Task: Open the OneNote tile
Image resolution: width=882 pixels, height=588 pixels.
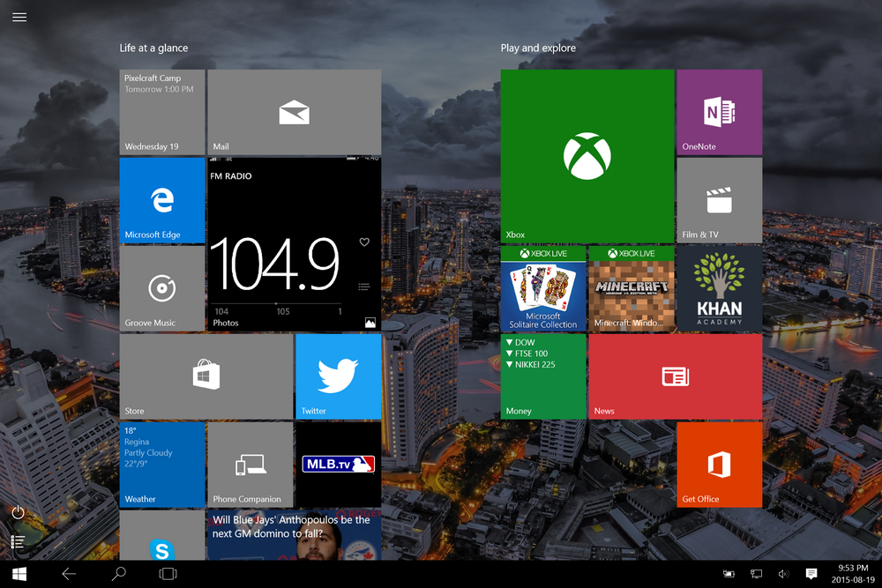Action: point(720,113)
